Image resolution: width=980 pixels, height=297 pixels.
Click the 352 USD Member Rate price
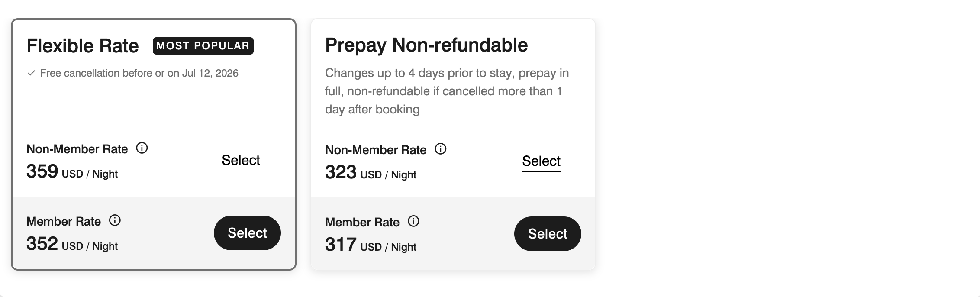[72, 244]
